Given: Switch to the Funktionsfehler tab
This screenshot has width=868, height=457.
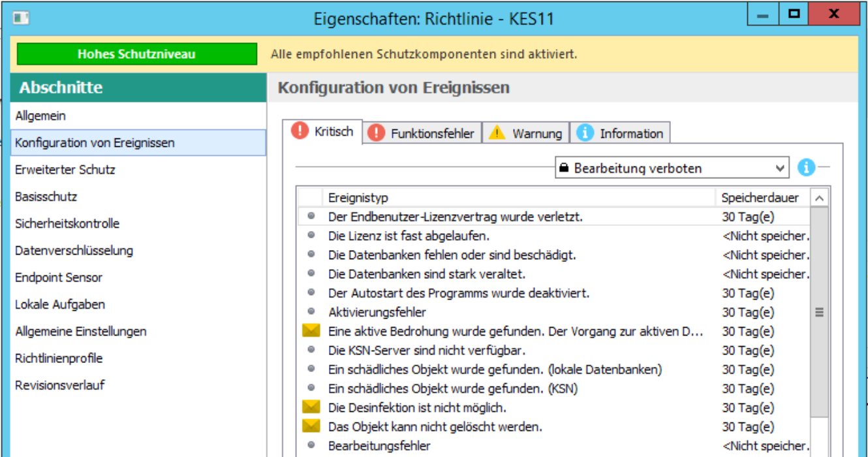Looking at the screenshot, I should click(422, 133).
